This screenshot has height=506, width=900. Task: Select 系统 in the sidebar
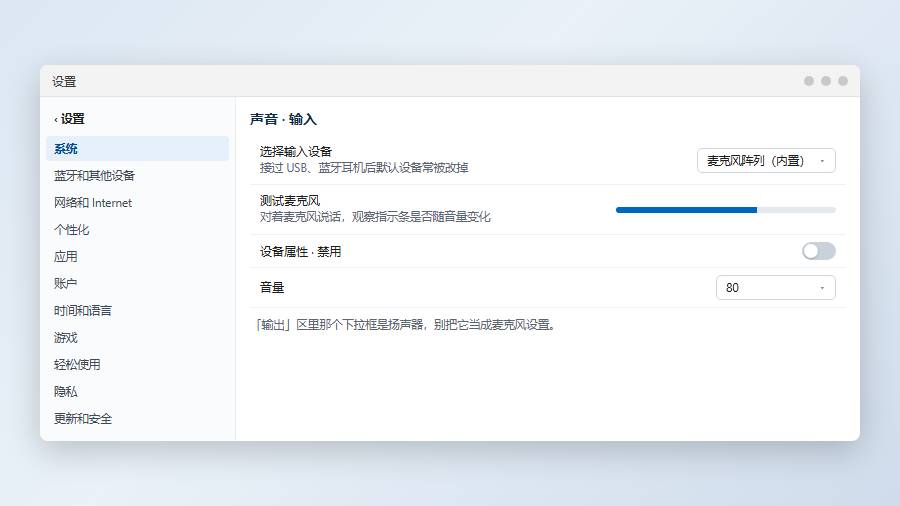click(x=137, y=149)
